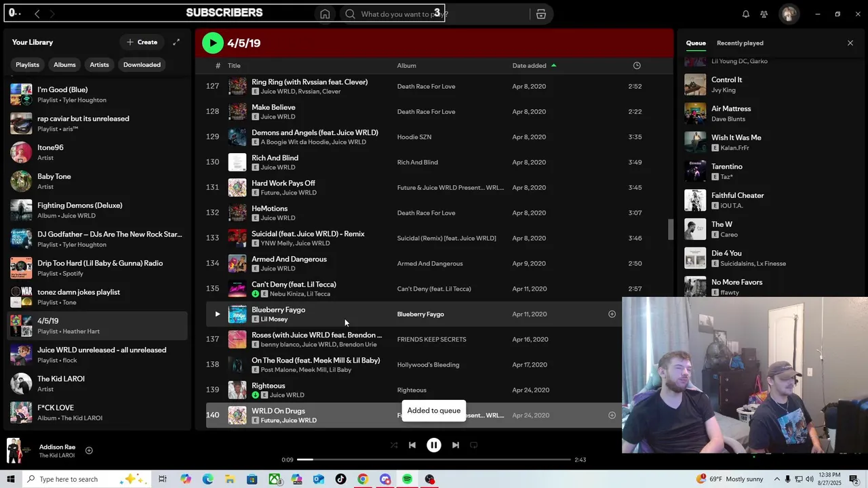Toggle the Albums filter chip in Your Library

(x=64, y=64)
